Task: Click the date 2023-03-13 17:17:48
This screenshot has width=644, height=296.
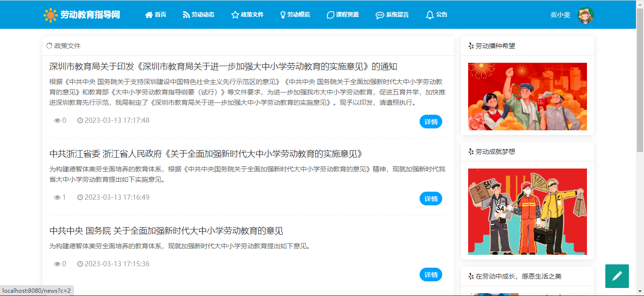Action: pos(117,120)
